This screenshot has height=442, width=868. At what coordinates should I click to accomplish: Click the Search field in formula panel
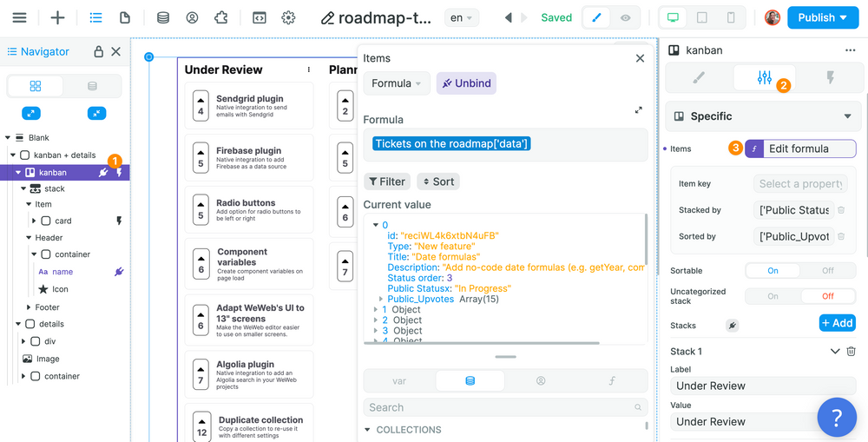click(x=502, y=407)
